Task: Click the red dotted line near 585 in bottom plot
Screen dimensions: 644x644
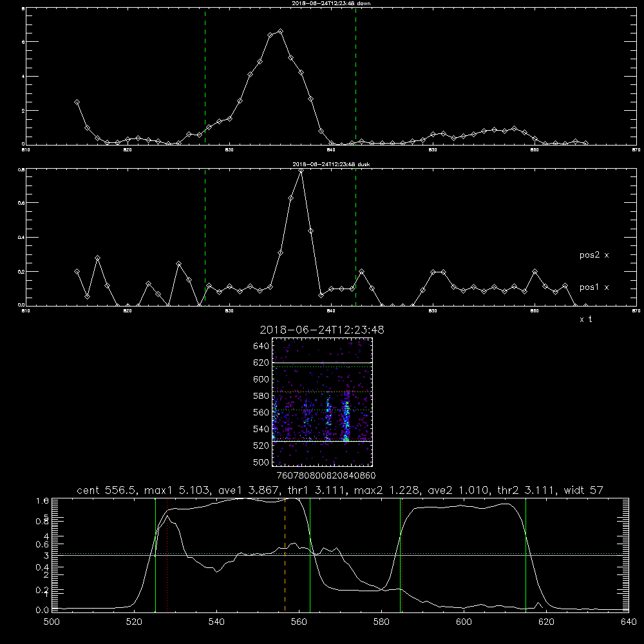Action: pyautogui.click(x=402, y=554)
